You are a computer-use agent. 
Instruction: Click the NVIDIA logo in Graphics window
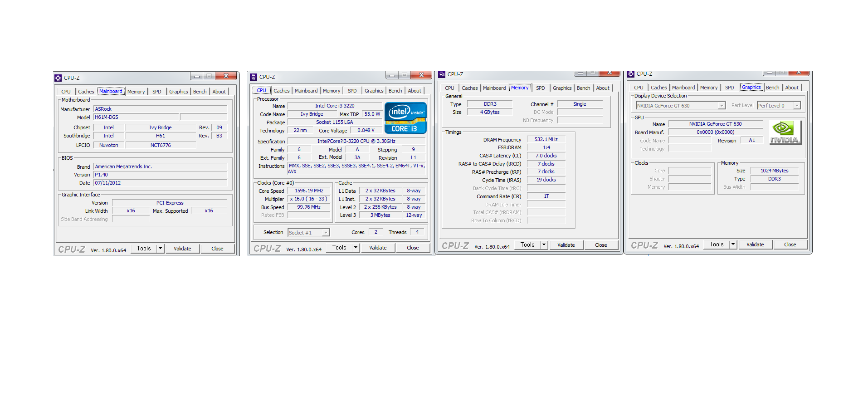point(785,132)
